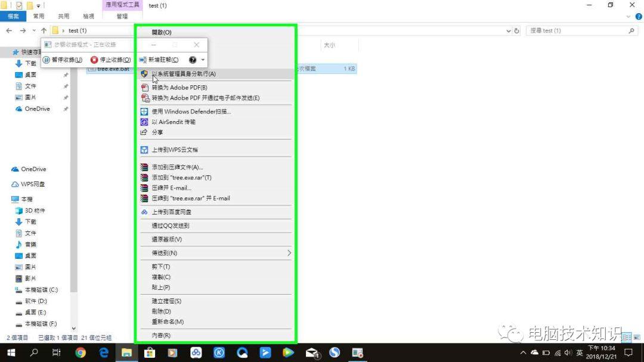Go back with the Explorer back arrow
The image size is (644, 362).
pyautogui.click(x=9, y=31)
